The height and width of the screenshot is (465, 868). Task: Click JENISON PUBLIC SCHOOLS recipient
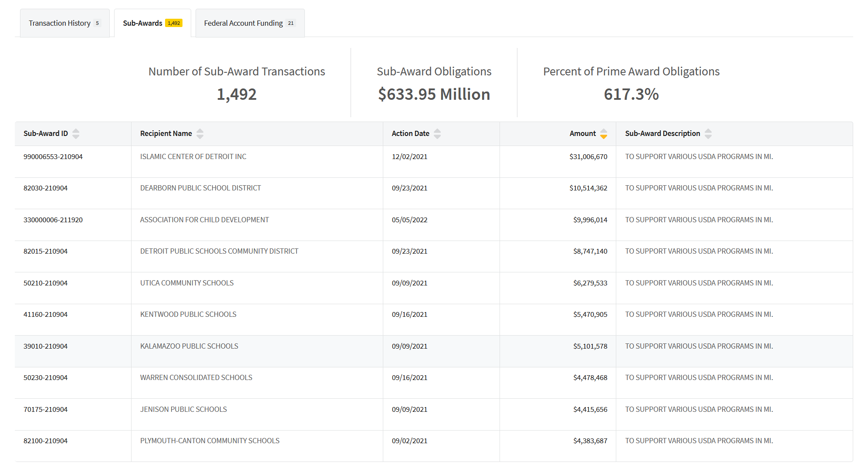[183, 409]
